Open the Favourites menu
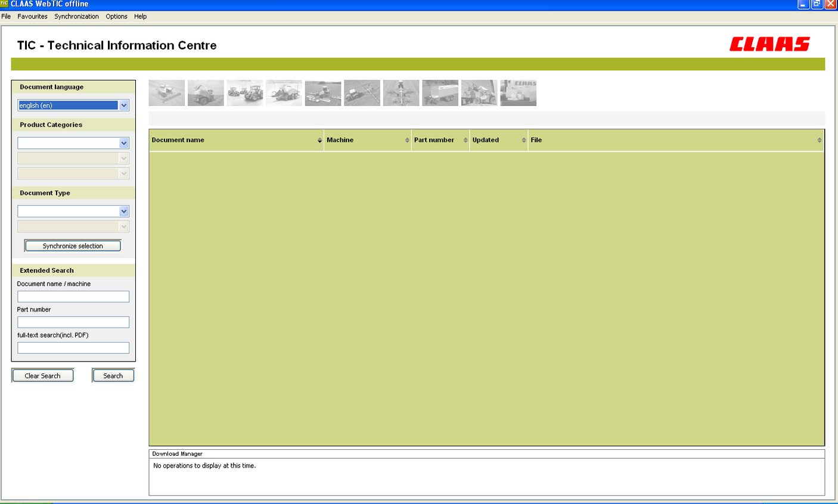This screenshot has width=838, height=504. (x=32, y=16)
